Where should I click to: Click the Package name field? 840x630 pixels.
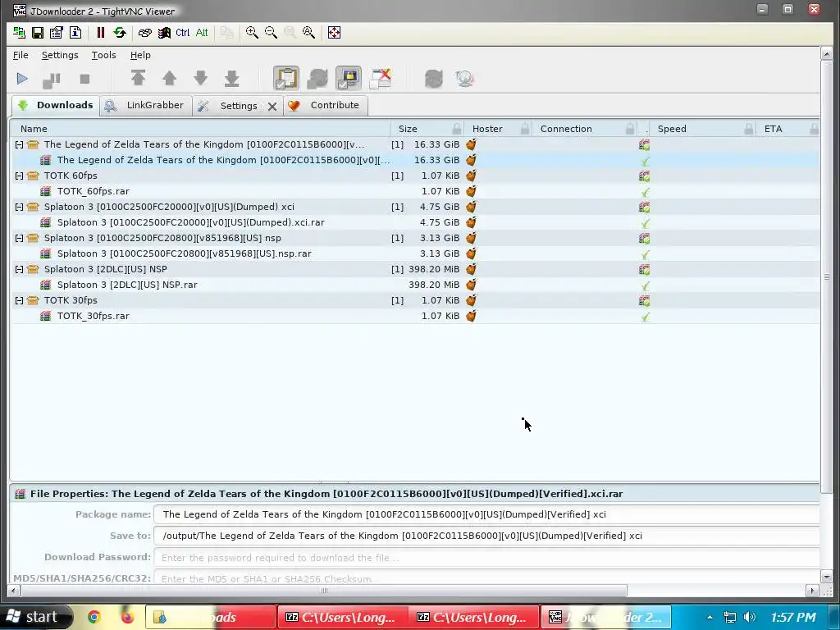(x=486, y=514)
